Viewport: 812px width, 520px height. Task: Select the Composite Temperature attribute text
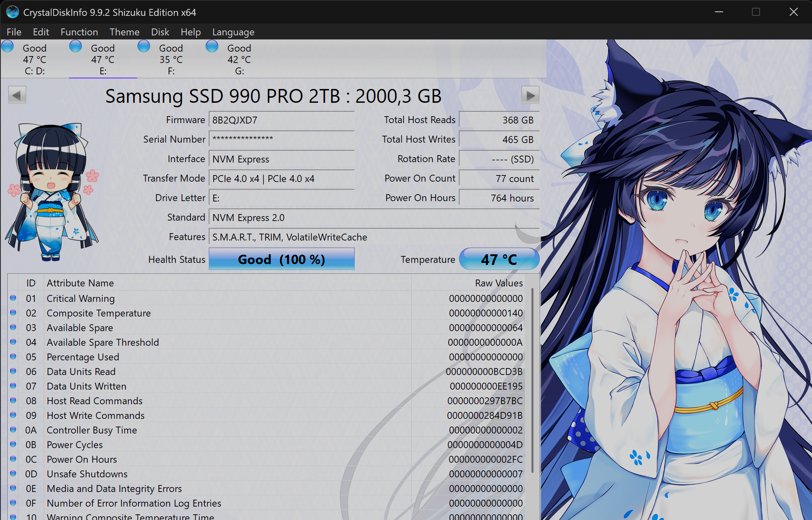click(x=99, y=313)
